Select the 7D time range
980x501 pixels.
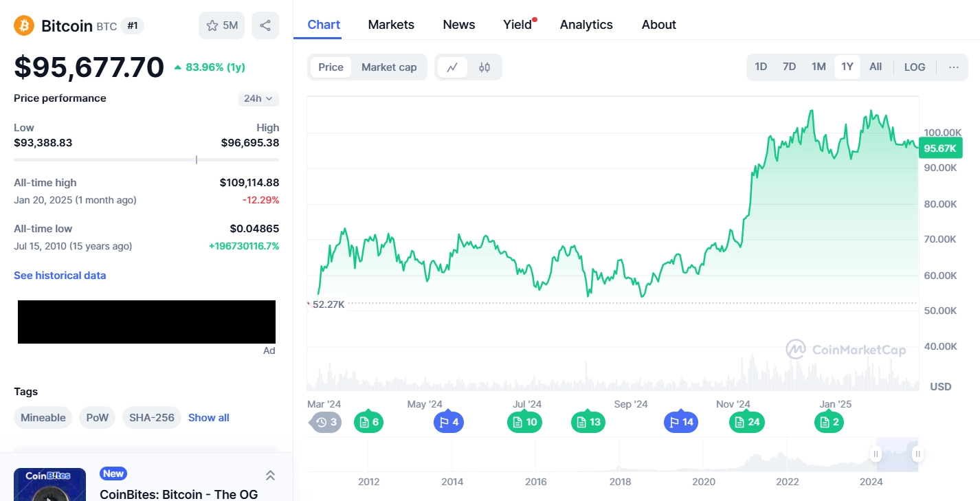[x=789, y=67]
